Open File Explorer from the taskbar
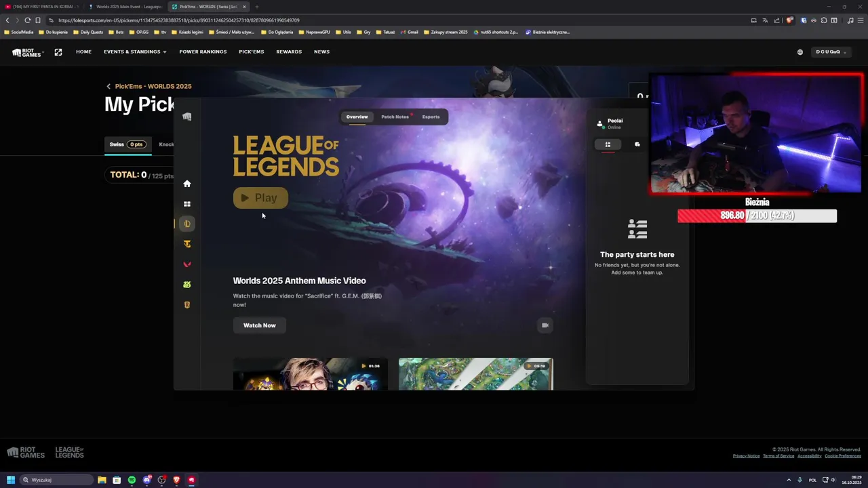 tap(102, 480)
